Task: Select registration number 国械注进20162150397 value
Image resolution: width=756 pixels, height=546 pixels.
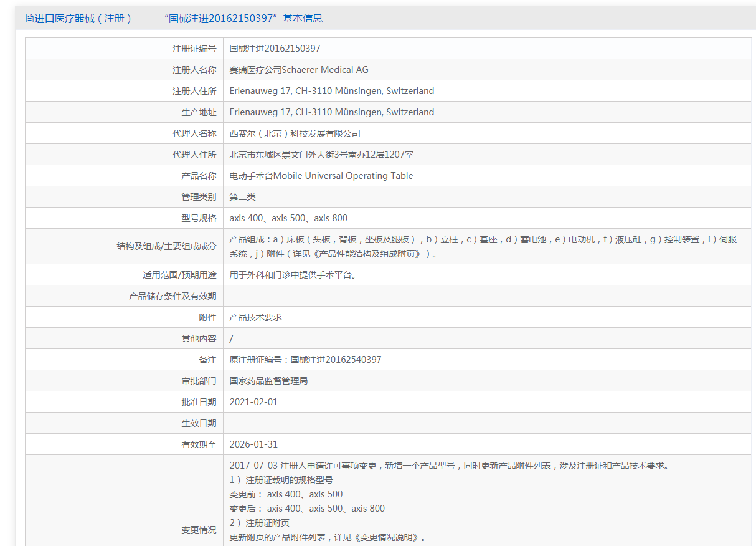Action: [x=275, y=49]
